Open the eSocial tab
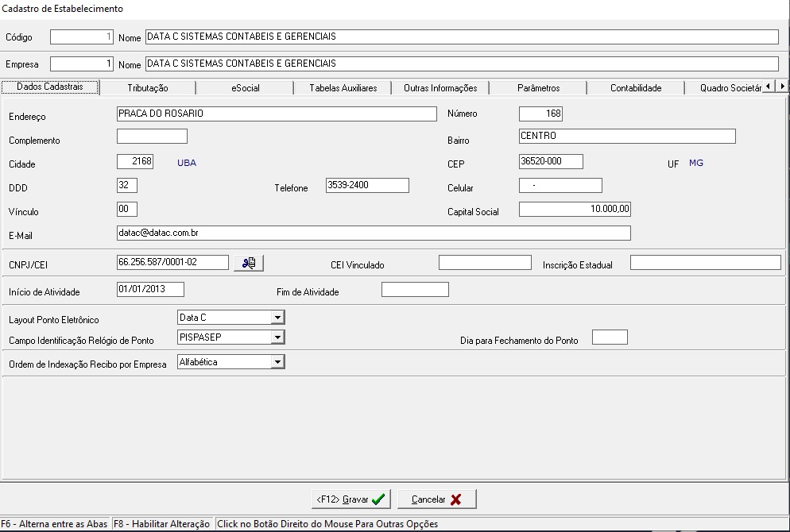This screenshot has height=532, width=790. click(246, 88)
